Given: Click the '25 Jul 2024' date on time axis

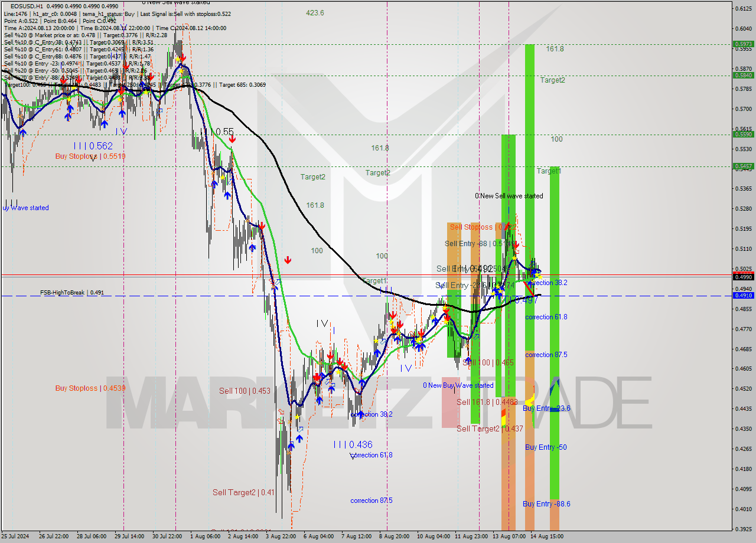Looking at the screenshot, I should 15,537.
